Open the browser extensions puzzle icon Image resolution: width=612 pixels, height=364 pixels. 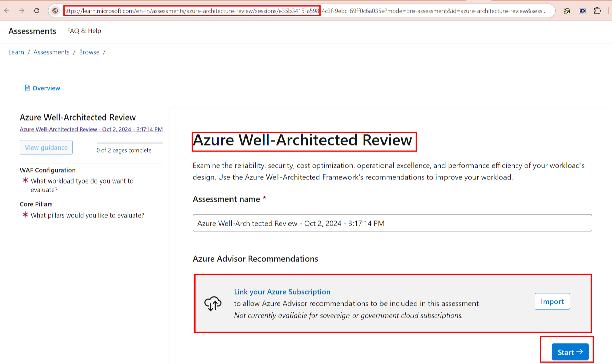pyautogui.click(x=598, y=11)
